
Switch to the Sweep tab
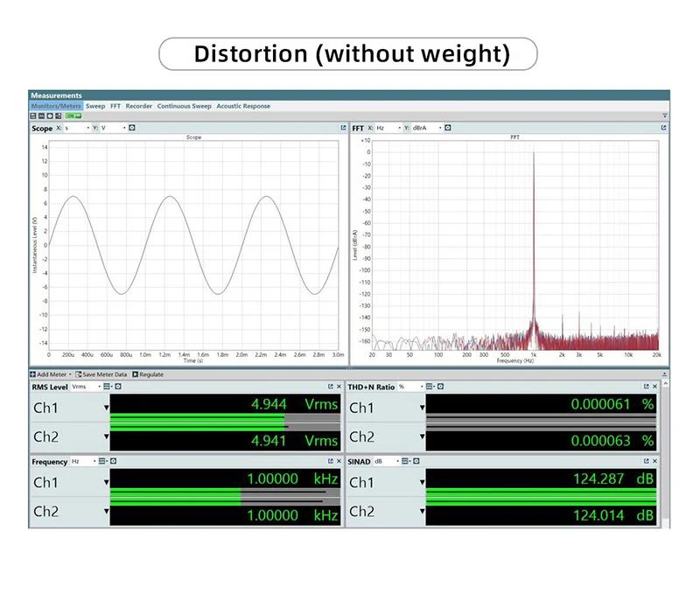tap(95, 106)
